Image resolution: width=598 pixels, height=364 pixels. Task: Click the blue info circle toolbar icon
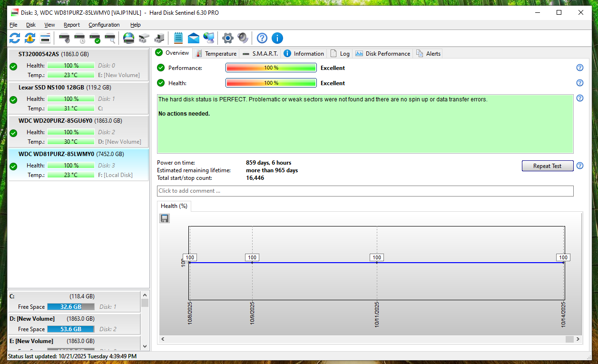click(277, 38)
